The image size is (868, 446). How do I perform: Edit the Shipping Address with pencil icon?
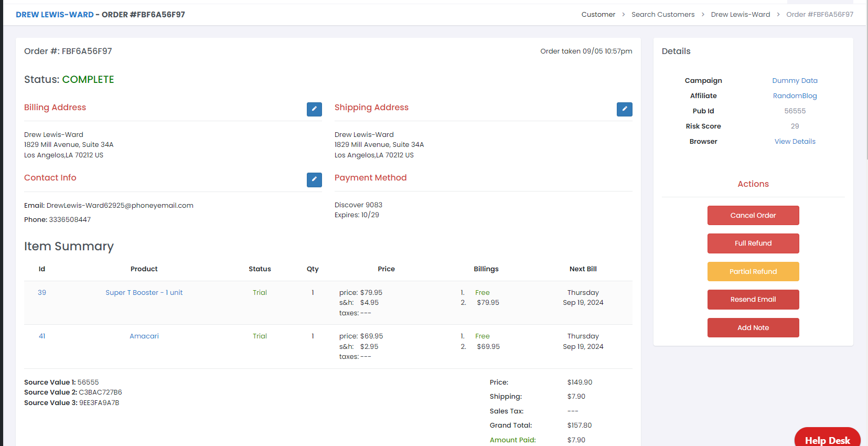(624, 109)
